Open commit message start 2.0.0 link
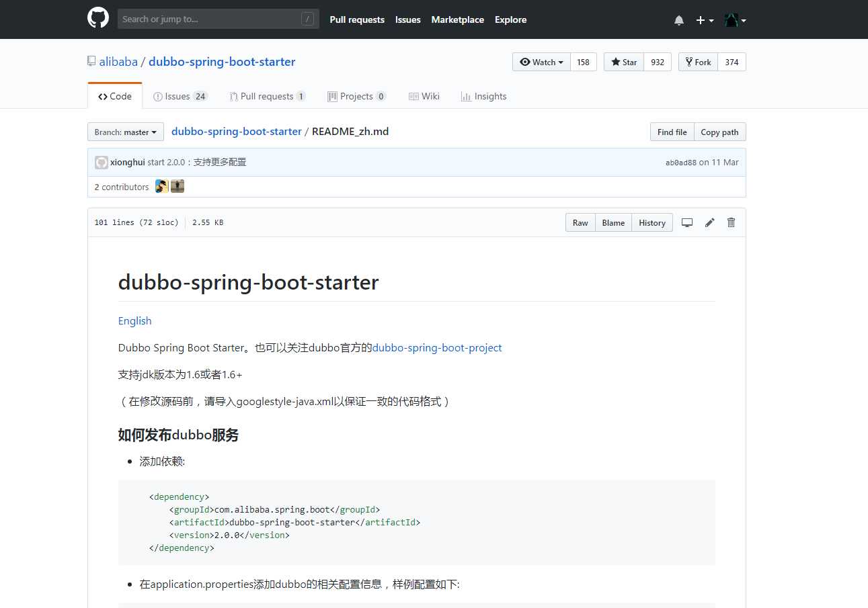The height and width of the screenshot is (608, 868). [x=197, y=162]
